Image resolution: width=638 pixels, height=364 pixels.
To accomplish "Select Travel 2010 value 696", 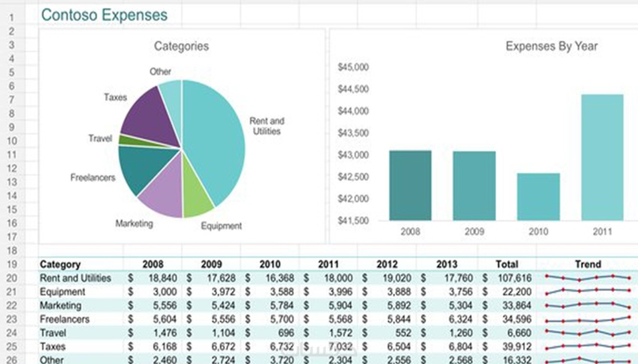I will tap(270, 333).
